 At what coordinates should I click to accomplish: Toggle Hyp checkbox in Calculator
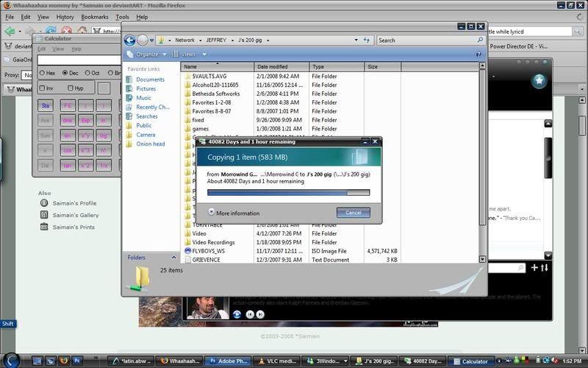click(71, 88)
